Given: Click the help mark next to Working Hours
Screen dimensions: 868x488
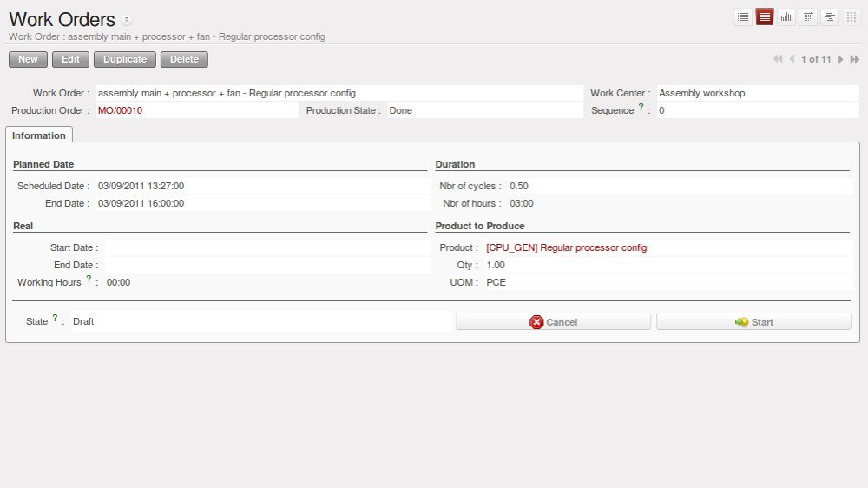Looking at the screenshot, I should tap(89, 279).
